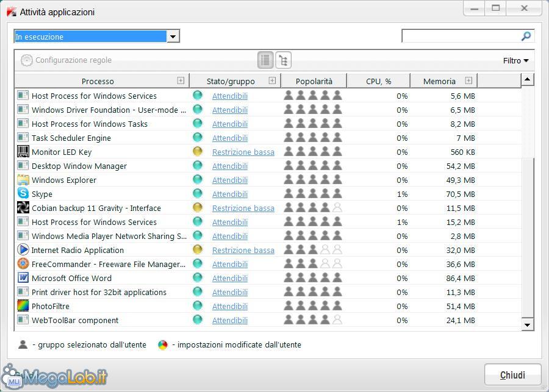Sort by the Popolarità column header
549x392 pixels.
pyautogui.click(x=314, y=81)
